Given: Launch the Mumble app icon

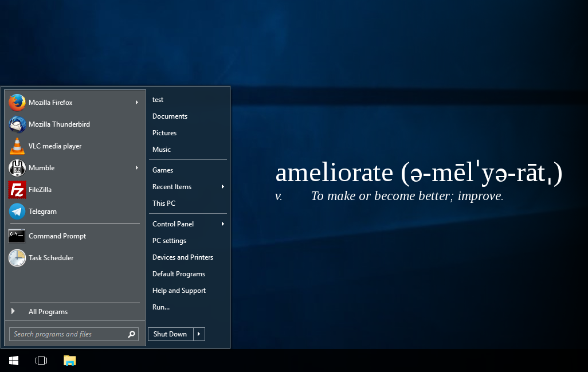Looking at the screenshot, I should pyautogui.click(x=17, y=168).
